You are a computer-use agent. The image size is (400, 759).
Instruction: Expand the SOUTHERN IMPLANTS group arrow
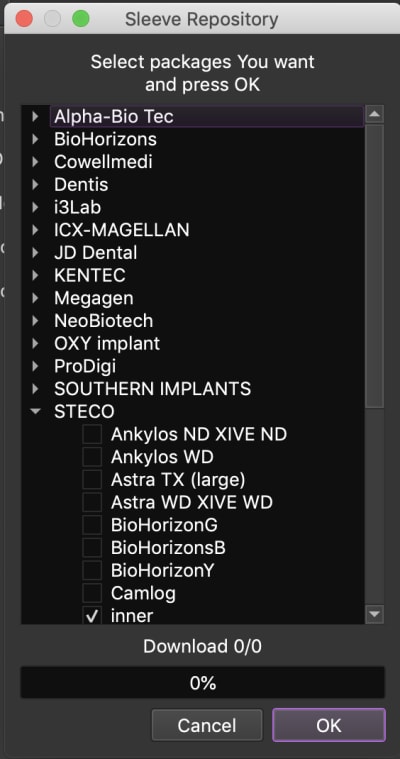[35, 389]
